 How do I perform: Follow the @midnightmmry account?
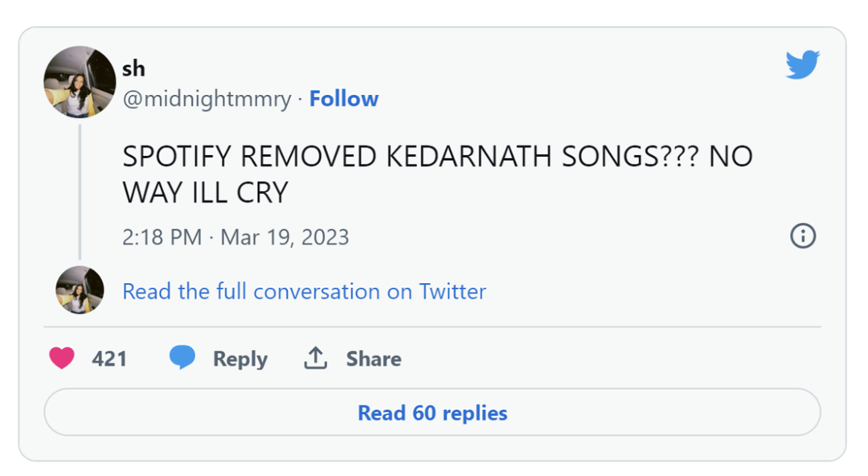click(x=344, y=99)
